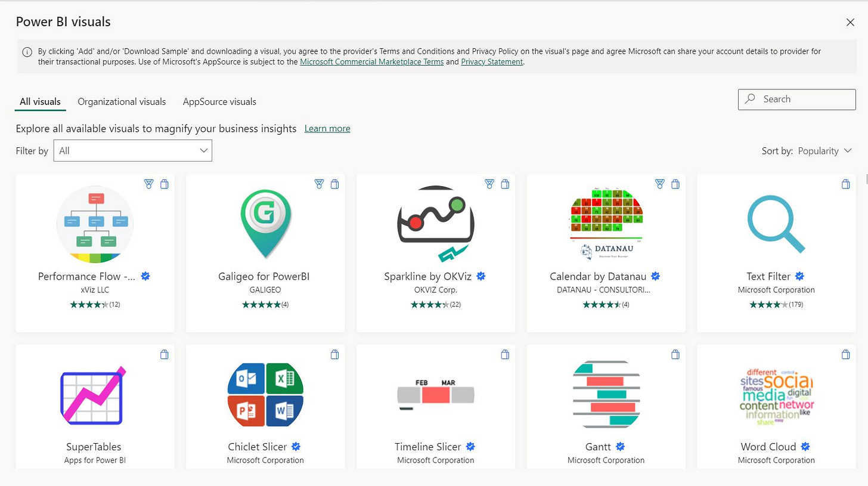This screenshot has height=486, width=868.
Task: Open the Privacy Statement link
Action: 492,61
